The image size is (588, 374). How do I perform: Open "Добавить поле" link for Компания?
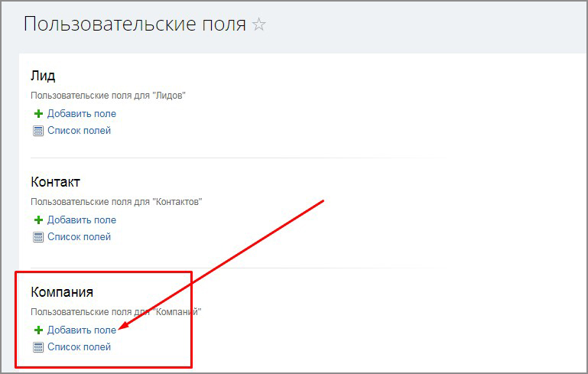81,330
